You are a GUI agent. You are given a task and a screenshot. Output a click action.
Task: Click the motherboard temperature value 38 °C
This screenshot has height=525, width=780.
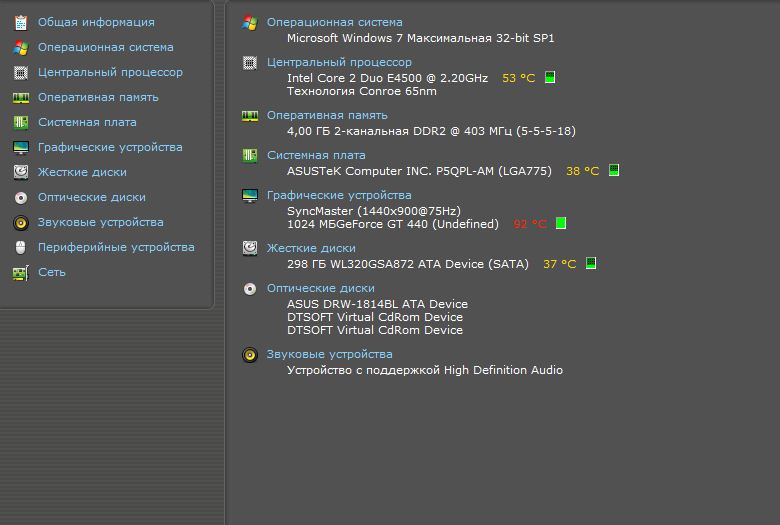[583, 171]
